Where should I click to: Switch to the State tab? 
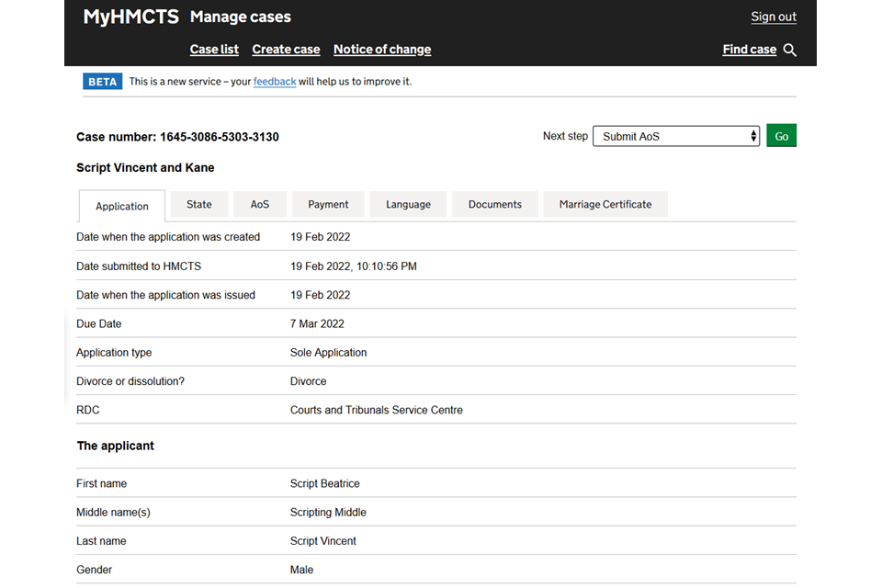coord(199,204)
